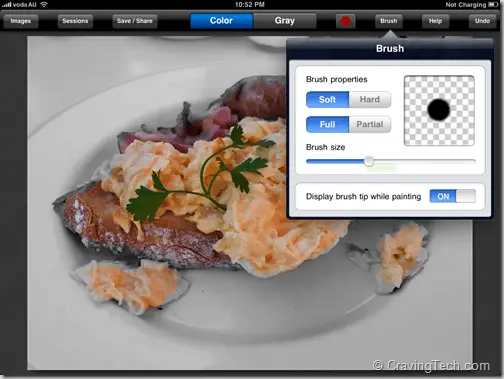Tap the Wi-Fi status icon
504x379 pixels.
pyautogui.click(x=44, y=5)
